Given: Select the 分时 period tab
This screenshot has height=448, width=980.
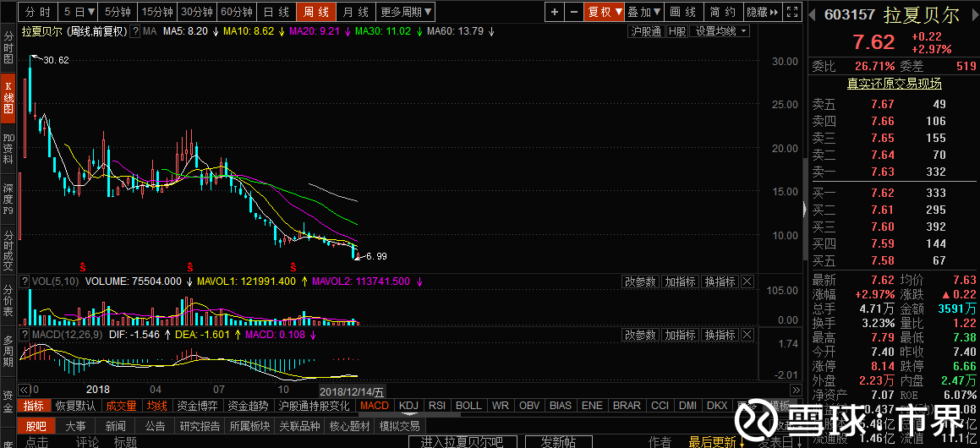Looking at the screenshot, I should tap(38, 11).
